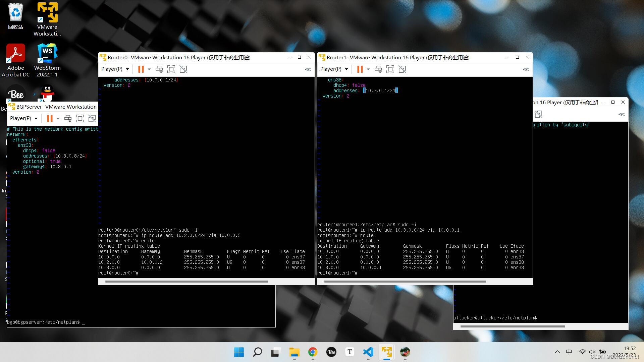Click Router1 horizontal scrollbar
The height and width of the screenshot is (362, 644).
[x=405, y=282]
